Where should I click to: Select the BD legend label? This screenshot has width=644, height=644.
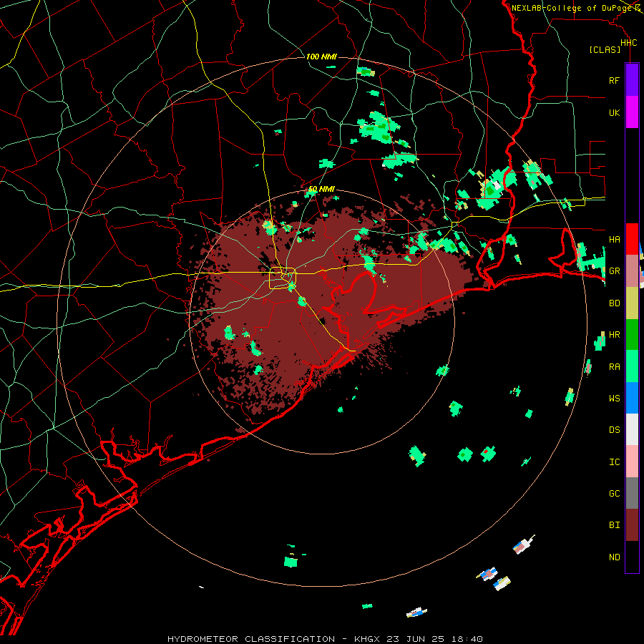[x=614, y=303]
